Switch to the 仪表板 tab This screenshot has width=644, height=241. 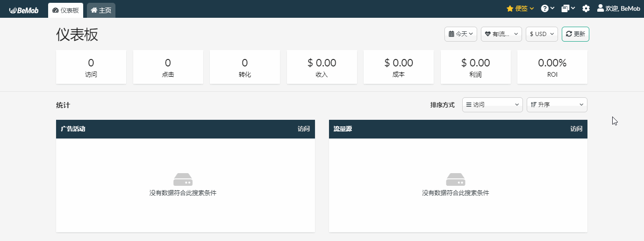click(x=66, y=10)
